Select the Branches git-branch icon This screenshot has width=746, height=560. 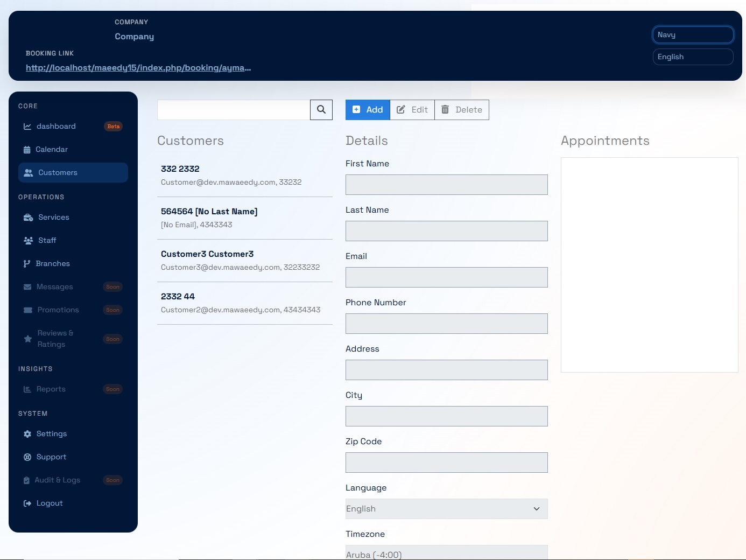coord(27,263)
